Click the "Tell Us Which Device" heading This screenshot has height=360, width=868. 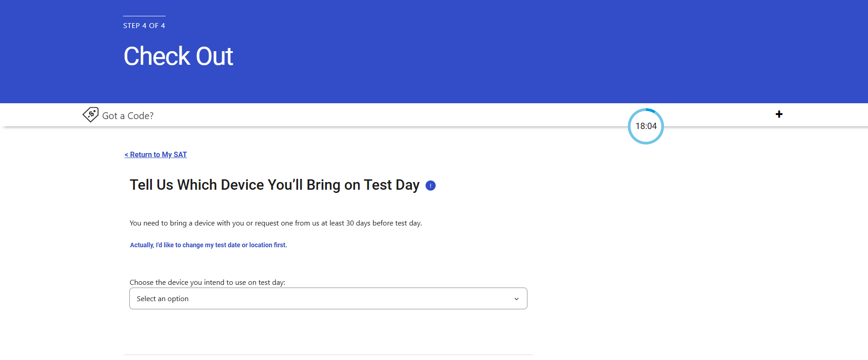coord(275,185)
